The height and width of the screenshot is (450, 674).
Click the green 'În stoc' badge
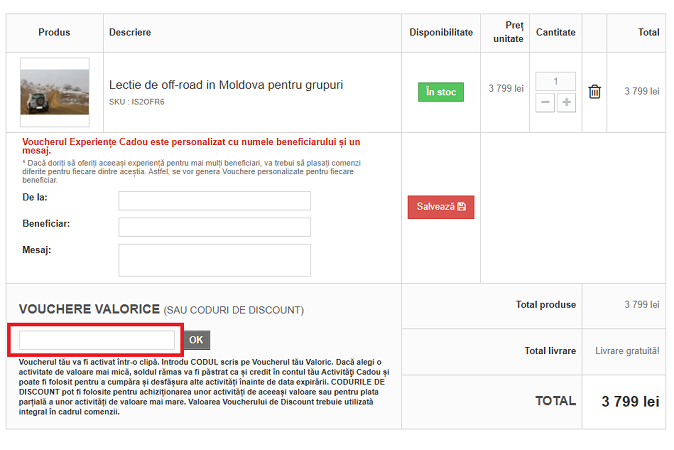click(x=440, y=92)
